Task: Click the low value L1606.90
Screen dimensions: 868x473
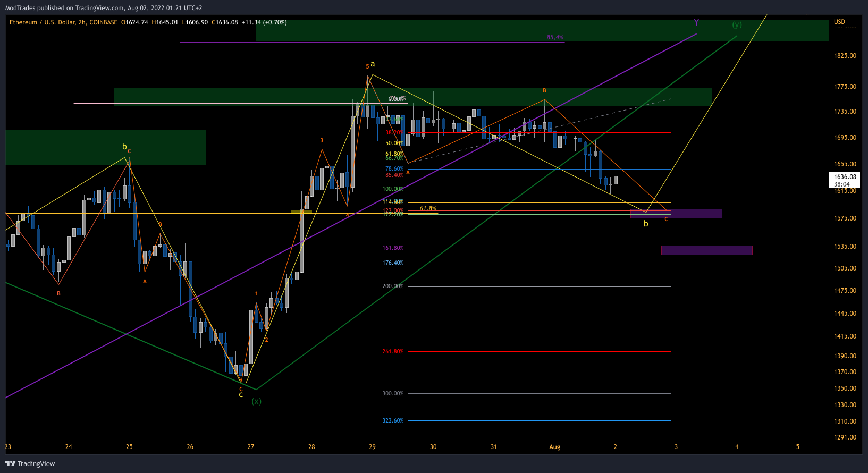Action: pos(195,22)
